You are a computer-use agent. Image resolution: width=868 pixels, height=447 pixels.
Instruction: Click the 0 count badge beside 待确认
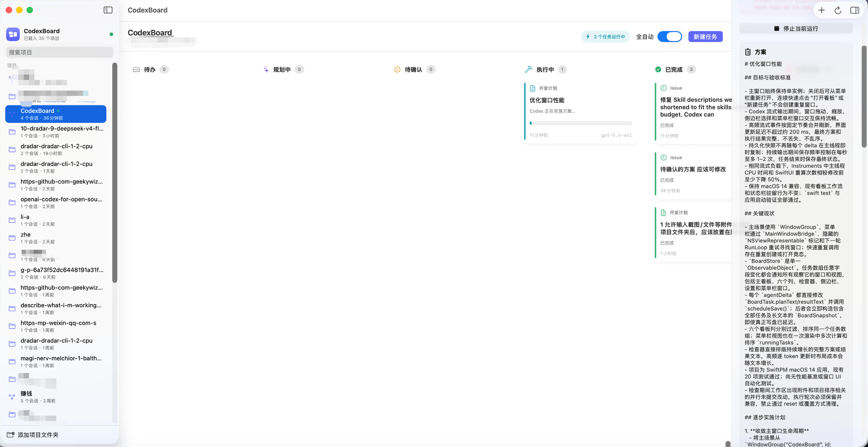click(431, 70)
